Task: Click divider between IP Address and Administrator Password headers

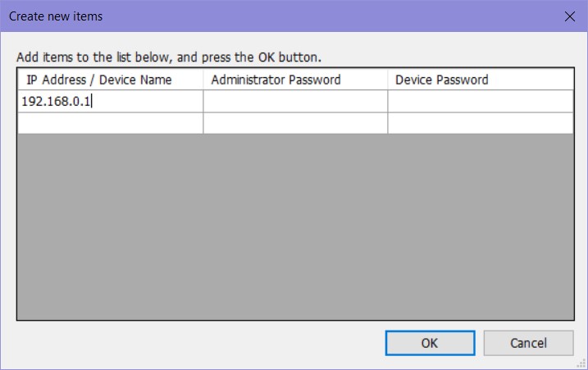Action: (x=203, y=80)
